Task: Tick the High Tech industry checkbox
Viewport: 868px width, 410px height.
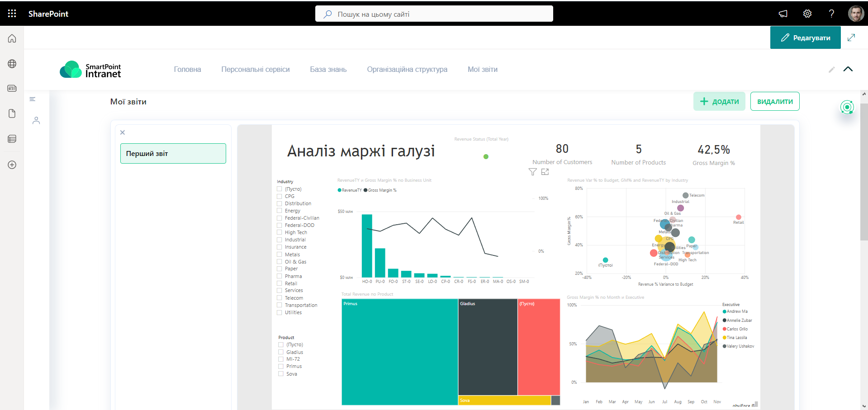Action: pyautogui.click(x=280, y=232)
